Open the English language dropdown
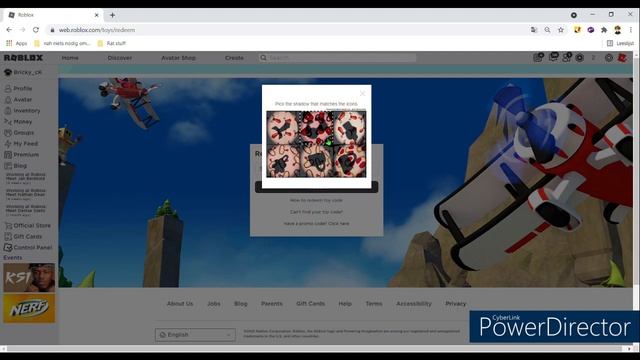The image size is (640, 360). coord(195,335)
